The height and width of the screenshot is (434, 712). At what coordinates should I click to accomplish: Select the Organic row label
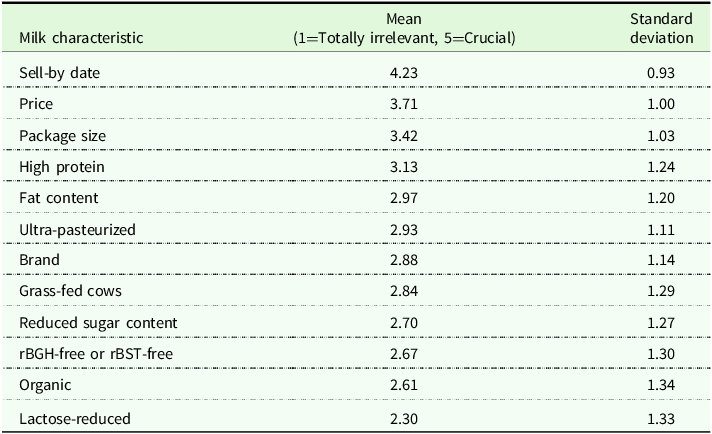45,385
